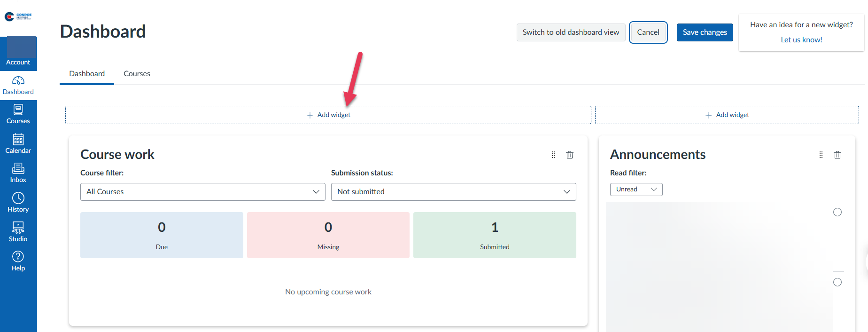Follow the Let us know! link
Screen dimensions: 868x332
tap(801, 40)
